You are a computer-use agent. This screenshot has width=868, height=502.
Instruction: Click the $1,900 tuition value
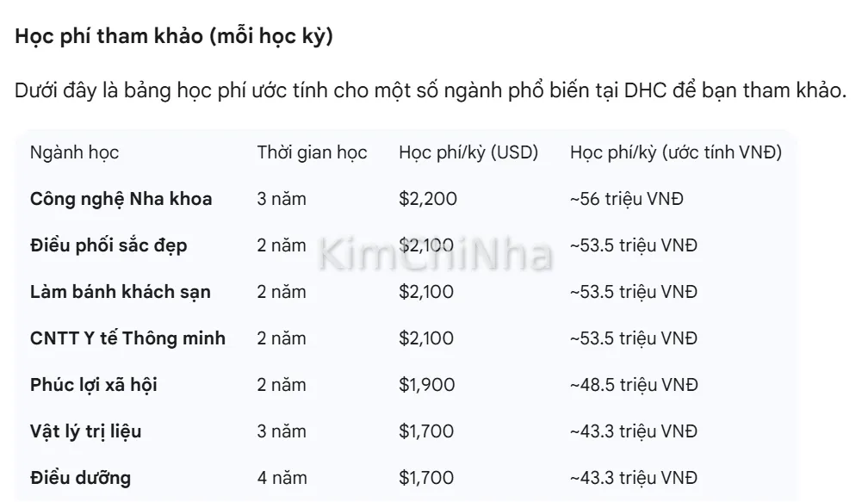point(426,385)
